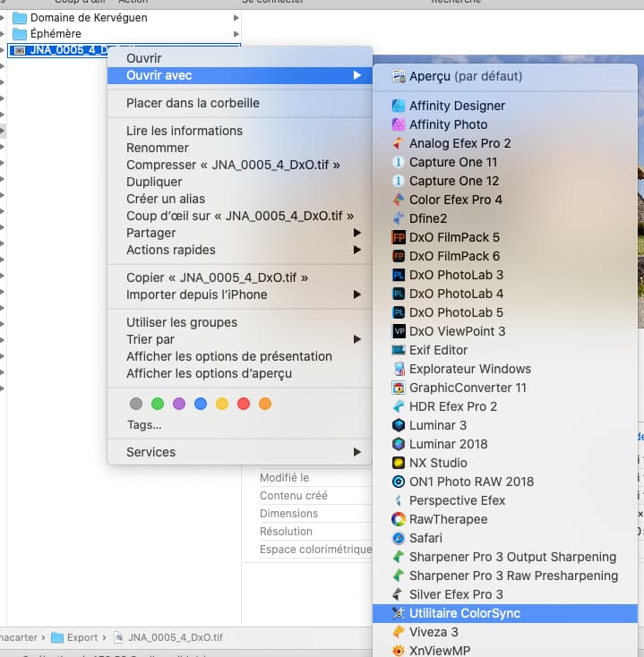Click the DxO PhotoLab 4 icon
Image resolution: width=644 pixels, height=657 pixels.
point(399,294)
